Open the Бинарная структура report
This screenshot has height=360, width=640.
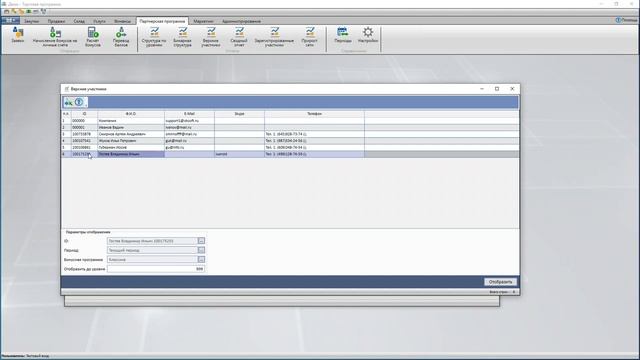point(182,37)
